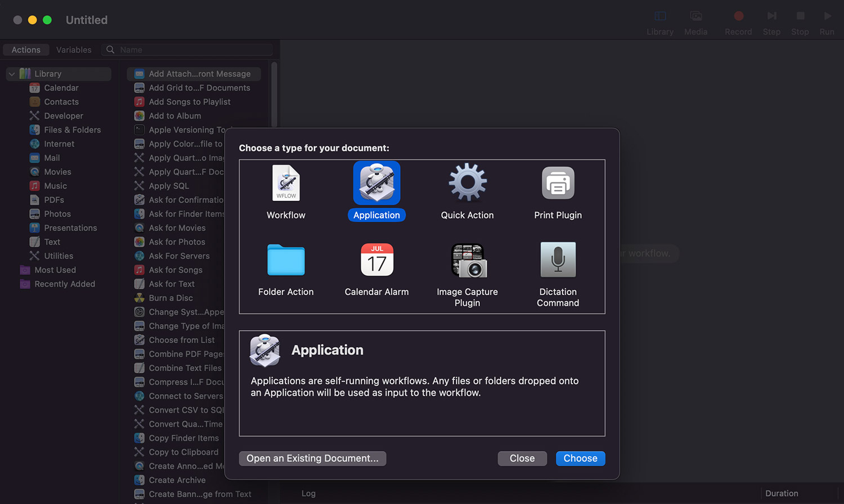Select Utilities category in the library

click(x=59, y=256)
